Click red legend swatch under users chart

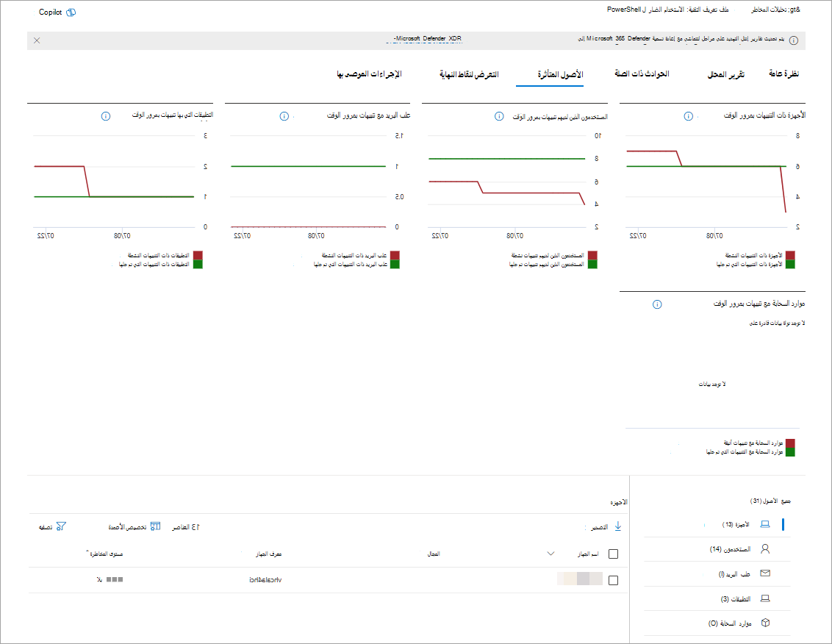tap(592, 255)
